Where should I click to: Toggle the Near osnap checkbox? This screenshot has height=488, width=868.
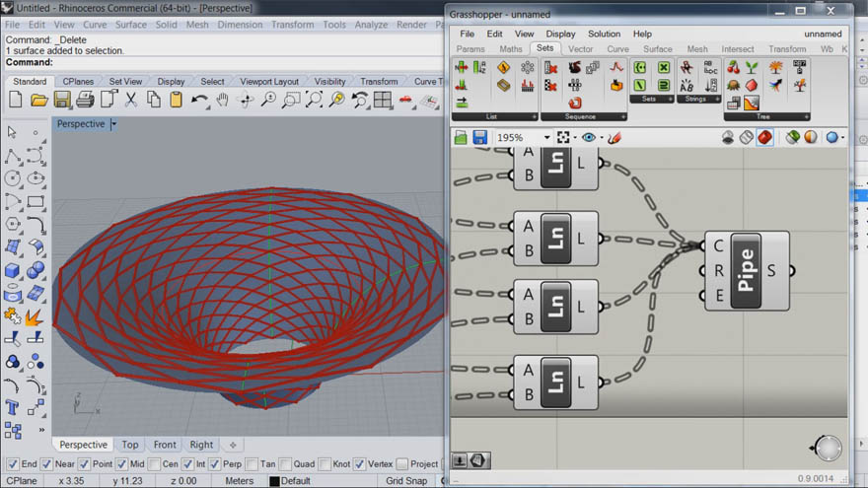point(46,464)
